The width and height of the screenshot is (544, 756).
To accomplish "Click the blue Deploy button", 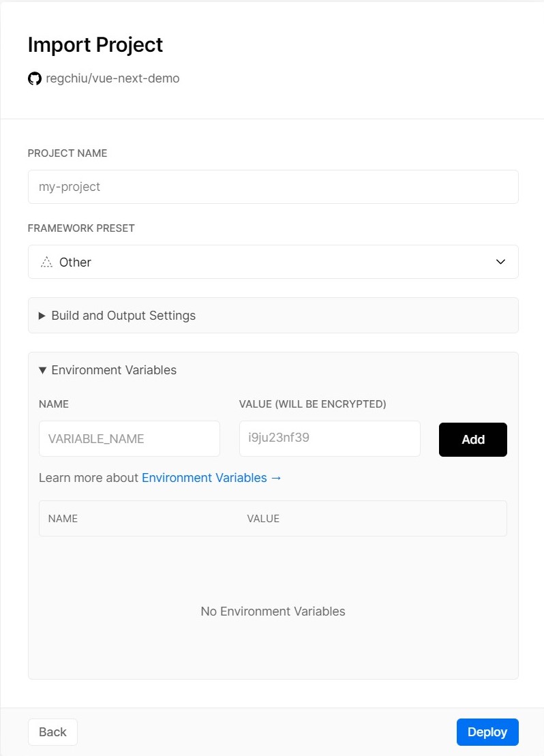I will coord(487,732).
